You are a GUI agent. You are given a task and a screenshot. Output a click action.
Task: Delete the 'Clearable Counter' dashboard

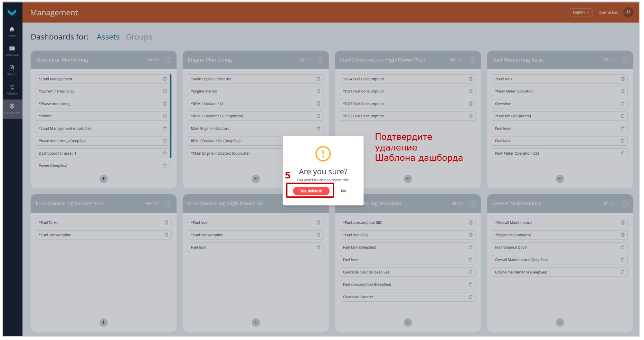[x=471, y=297]
